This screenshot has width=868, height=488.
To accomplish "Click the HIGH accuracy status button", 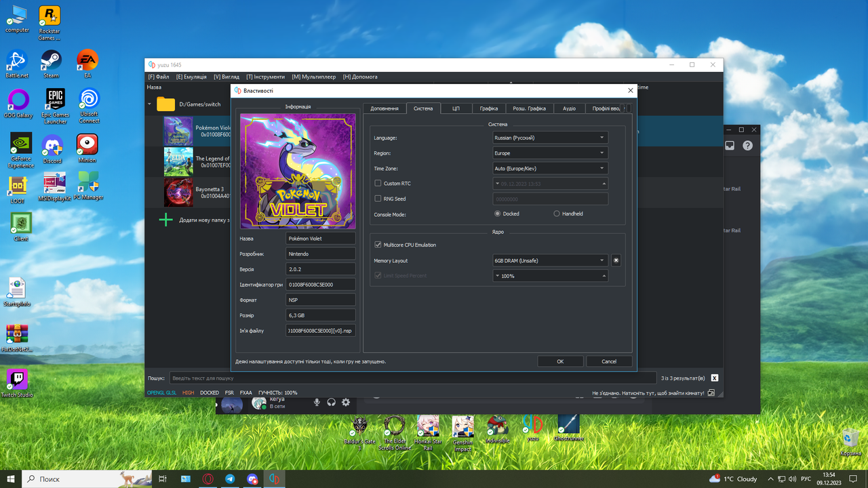I will (188, 392).
